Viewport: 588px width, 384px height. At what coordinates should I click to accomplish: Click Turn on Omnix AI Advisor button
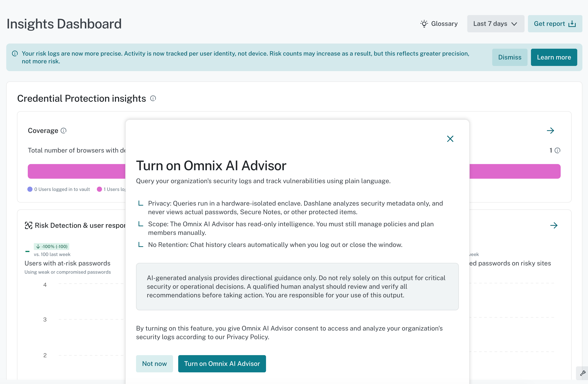(x=222, y=364)
